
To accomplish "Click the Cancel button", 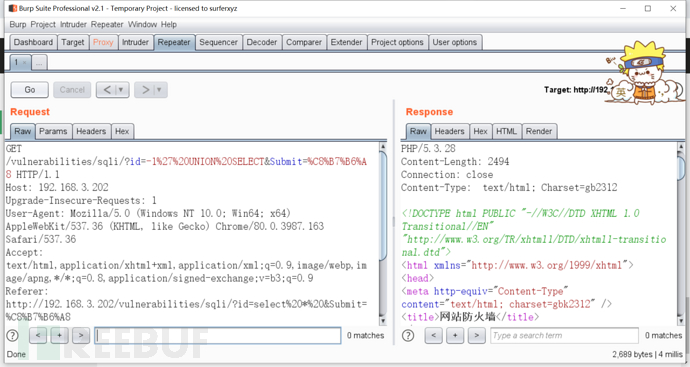I will point(72,90).
